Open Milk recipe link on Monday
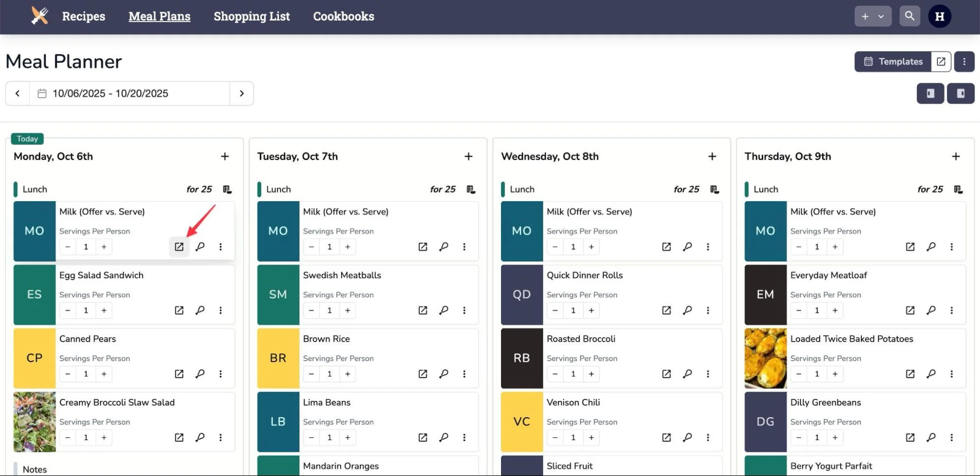Screen dimensions: 980x476 (x=179, y=247)
